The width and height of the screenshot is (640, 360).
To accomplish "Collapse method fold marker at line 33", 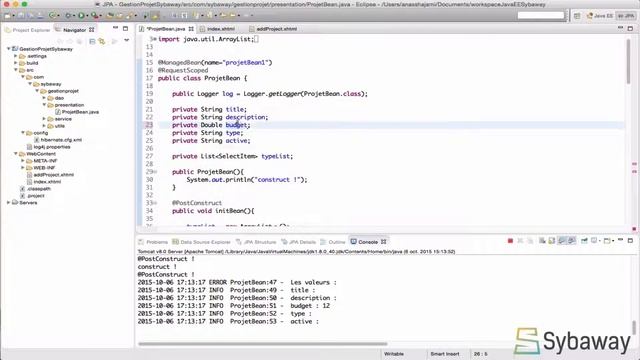I will 155,203.
